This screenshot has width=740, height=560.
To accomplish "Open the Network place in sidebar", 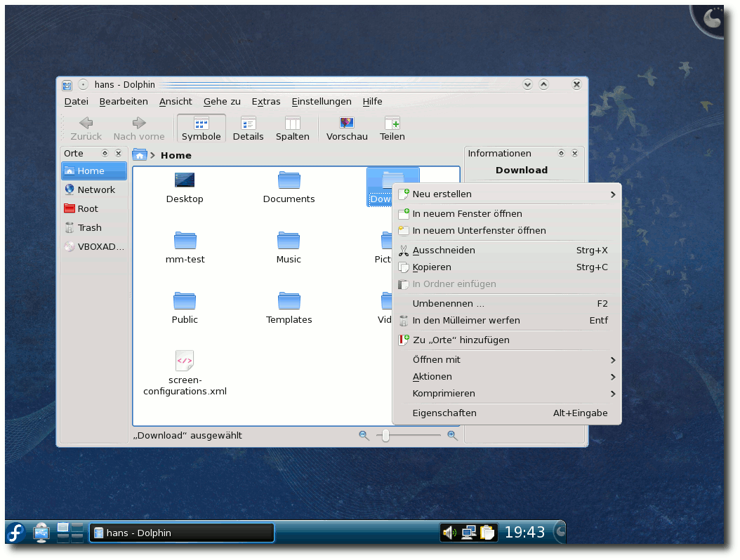I will [x=94, y=189].
